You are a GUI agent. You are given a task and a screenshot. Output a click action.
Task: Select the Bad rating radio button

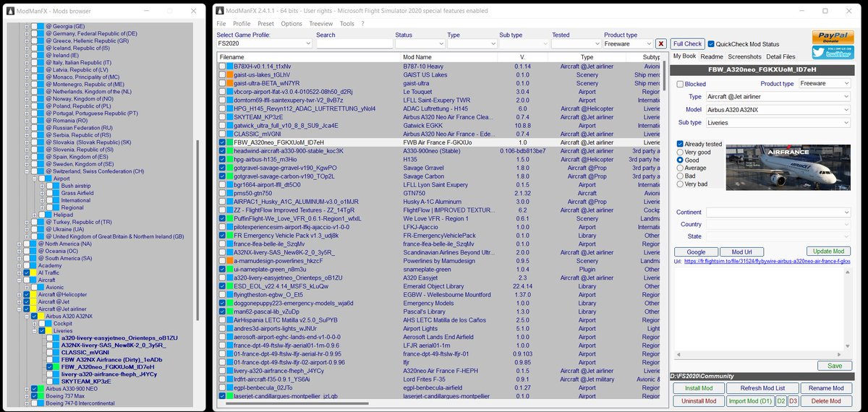[x=680, y=176]
